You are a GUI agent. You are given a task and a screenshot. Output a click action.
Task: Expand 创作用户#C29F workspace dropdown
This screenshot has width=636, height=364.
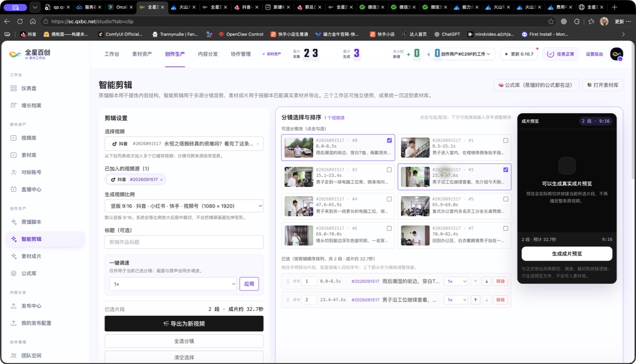[x=462, y=54]
